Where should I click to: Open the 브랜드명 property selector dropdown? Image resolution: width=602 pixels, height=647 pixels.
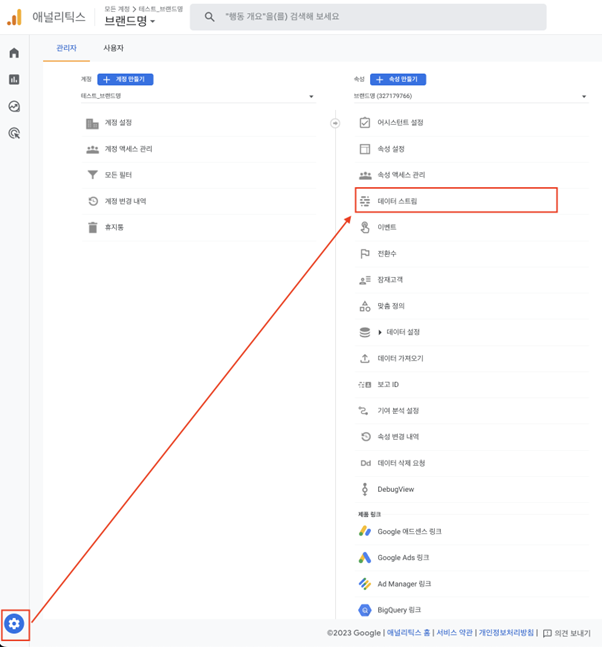click(x=130, y=21)
